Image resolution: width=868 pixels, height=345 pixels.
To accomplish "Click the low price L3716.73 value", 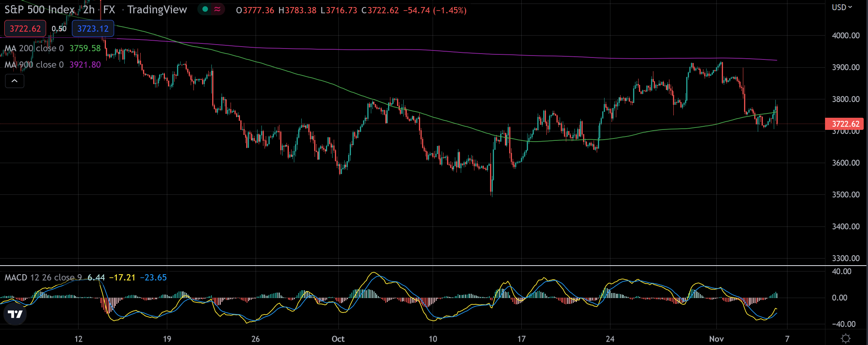I will [x=339, y=10].
